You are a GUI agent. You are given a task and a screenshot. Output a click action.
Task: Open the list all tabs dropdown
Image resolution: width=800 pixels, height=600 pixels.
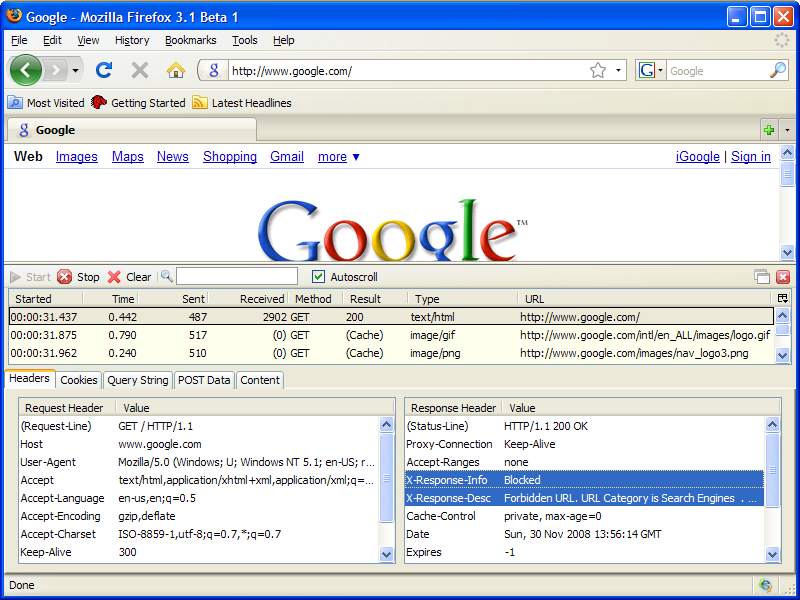(x=787, y=130)
